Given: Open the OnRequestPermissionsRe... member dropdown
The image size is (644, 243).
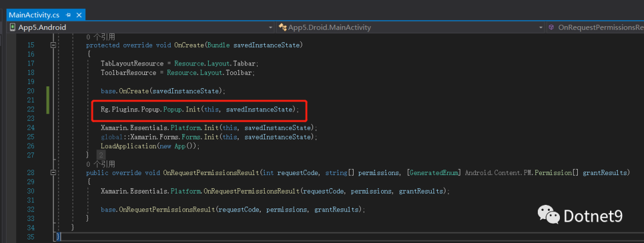Looking at the screenshot, I should (x=596, y=27).
